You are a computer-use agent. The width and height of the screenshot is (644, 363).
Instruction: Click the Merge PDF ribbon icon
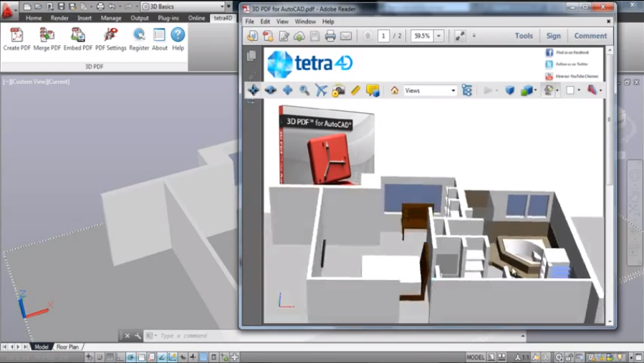[47, 39]
